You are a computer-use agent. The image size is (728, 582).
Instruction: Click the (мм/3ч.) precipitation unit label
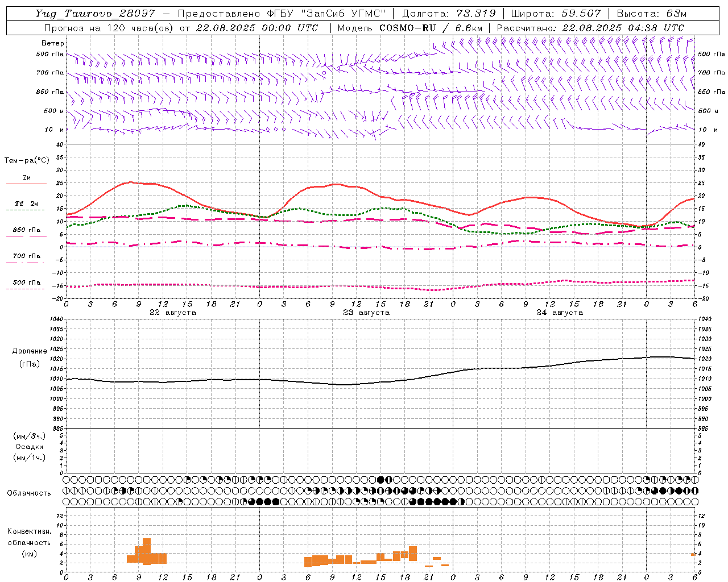(30, 436)
